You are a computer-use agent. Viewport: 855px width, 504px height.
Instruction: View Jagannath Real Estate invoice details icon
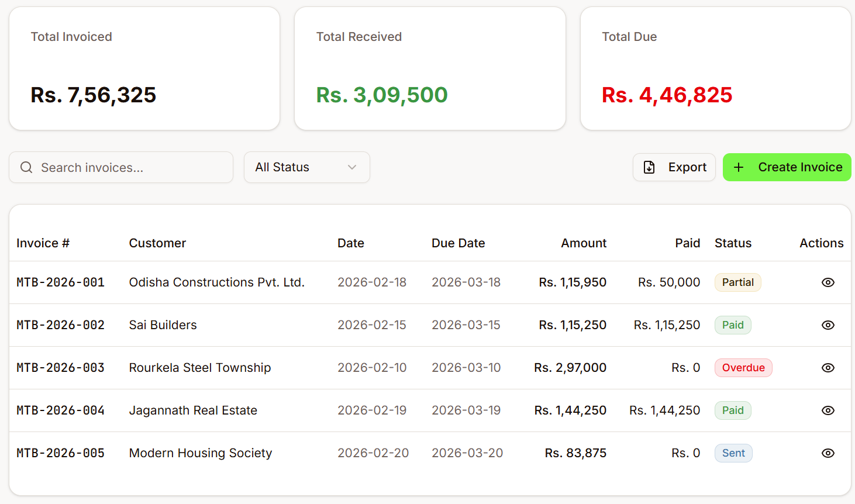click(x=828, y=410)
